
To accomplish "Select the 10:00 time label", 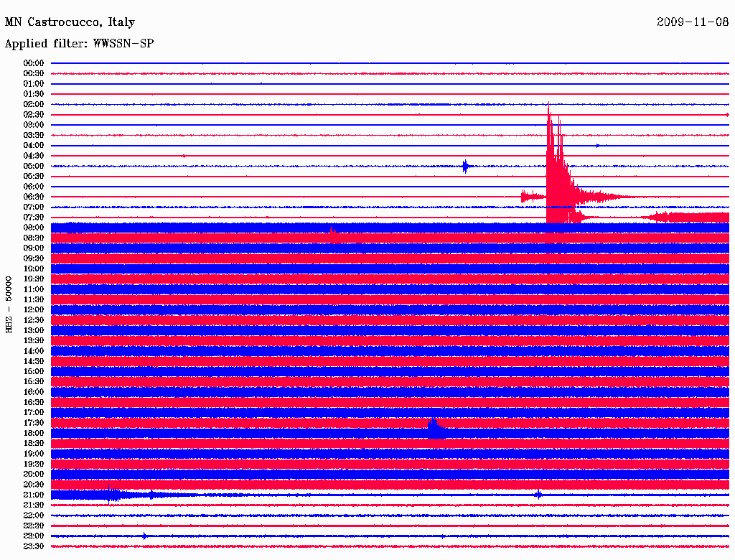I will [34, 269].
